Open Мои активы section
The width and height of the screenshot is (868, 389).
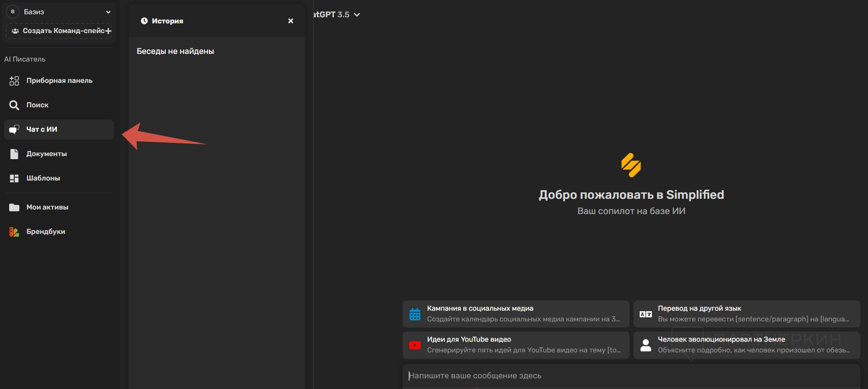click(x=59, y=207)
